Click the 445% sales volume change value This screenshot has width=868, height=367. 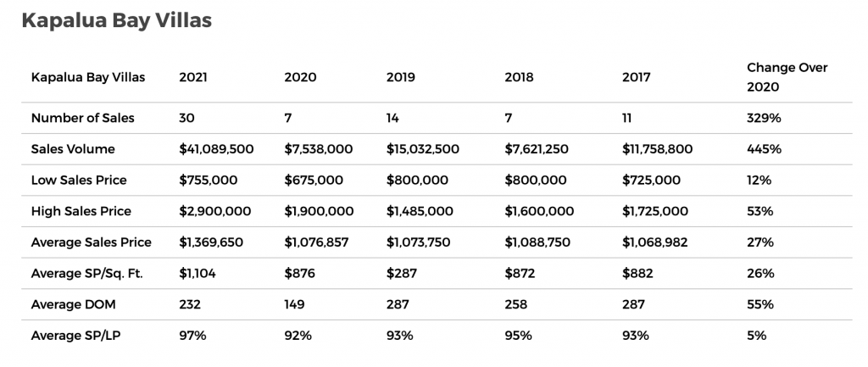pyautogui.click(x=764, y=149)
